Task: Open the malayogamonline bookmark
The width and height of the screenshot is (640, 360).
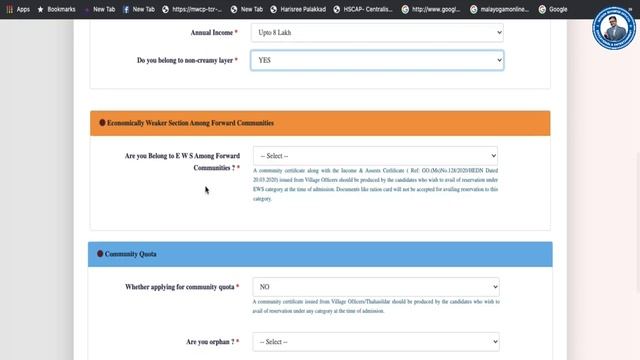Action: tap(499, 9)
